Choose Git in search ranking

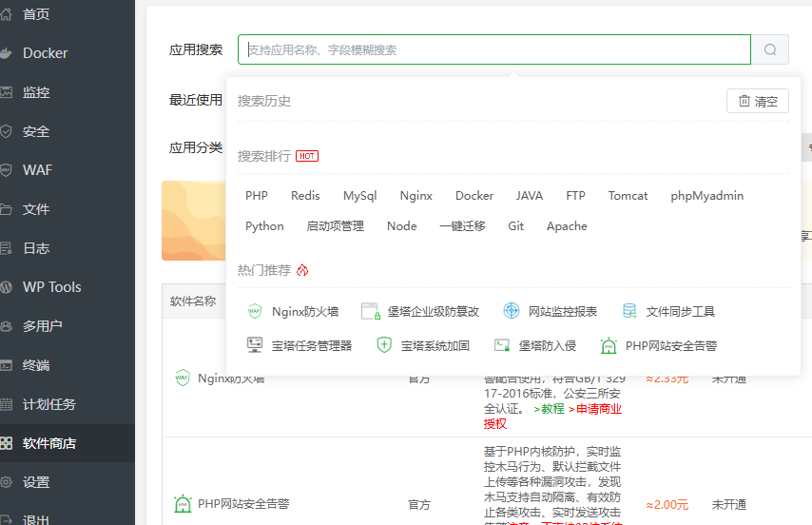[515, 226]
